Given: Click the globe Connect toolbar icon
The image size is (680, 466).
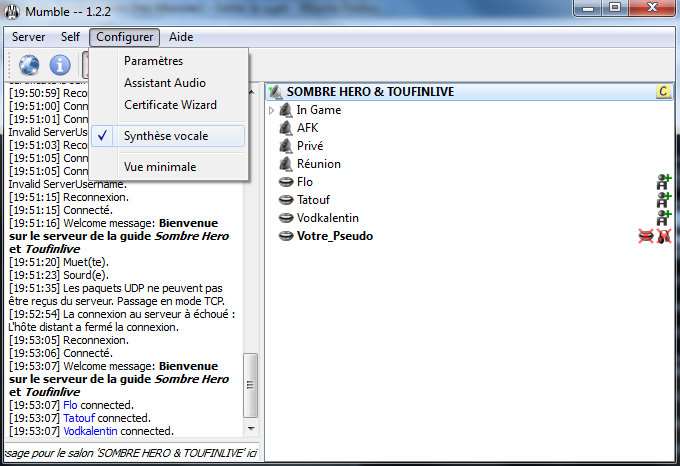Looking at the screenshot, I should (29, 65).
